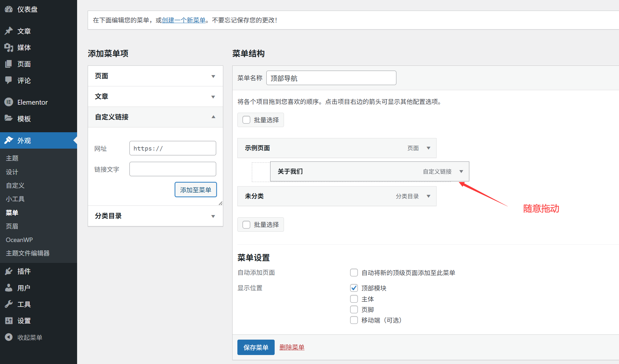Open 小工具 in the sidebar submenu
Screen dimensions: 619x364
point(15,199)
